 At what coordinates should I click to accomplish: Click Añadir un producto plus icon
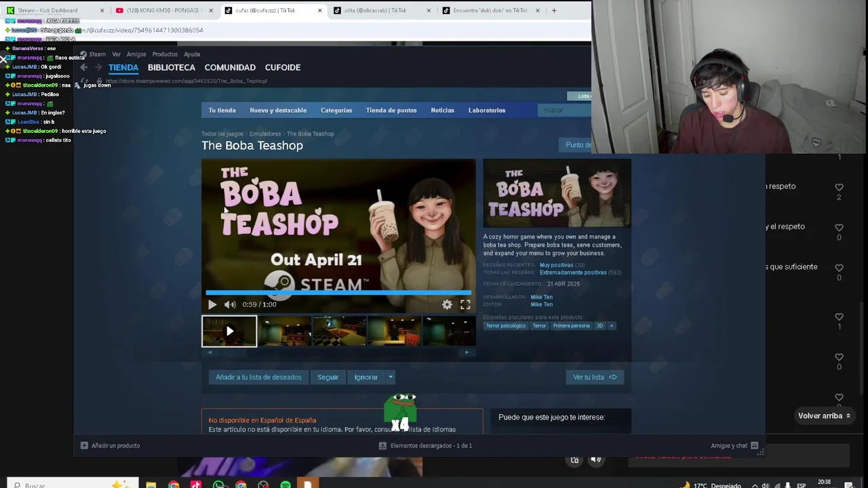pyautogui.click(x=84, y=445)
